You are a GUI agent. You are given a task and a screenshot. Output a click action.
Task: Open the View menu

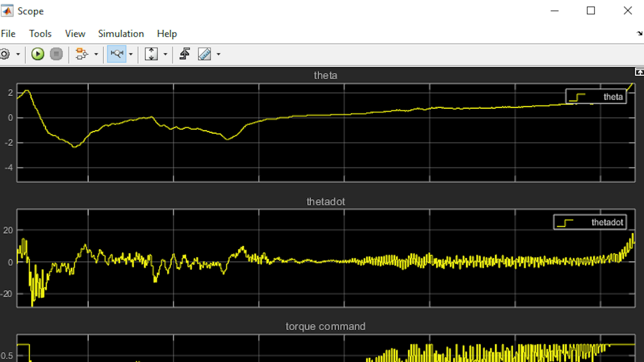click(x=75, y=34)
